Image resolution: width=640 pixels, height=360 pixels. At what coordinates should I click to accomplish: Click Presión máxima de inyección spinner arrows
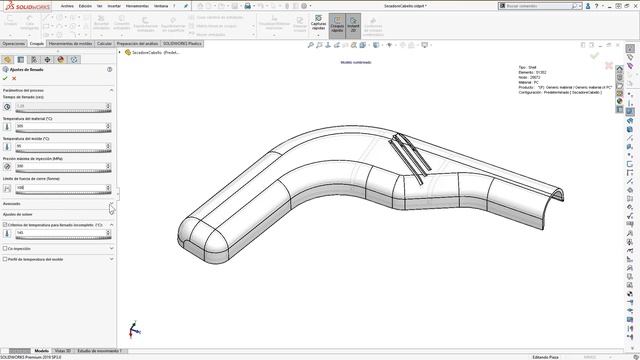pos(108,166)
